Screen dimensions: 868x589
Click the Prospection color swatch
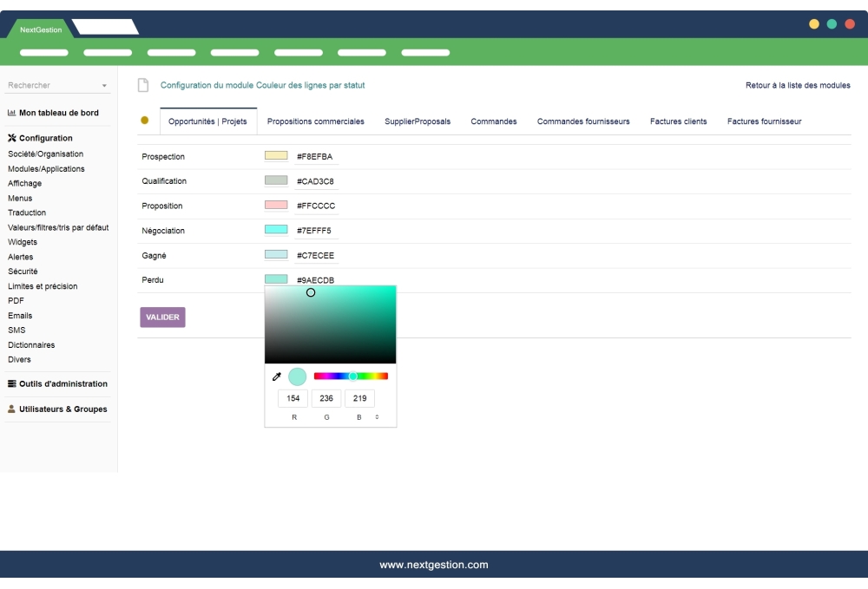click(x=277, y=156)
